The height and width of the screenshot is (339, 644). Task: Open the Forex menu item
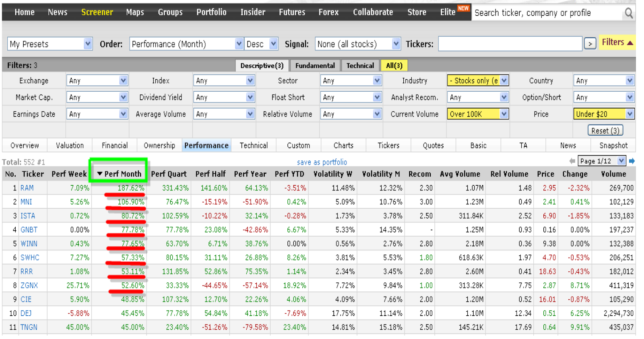[x=329, y=12]
